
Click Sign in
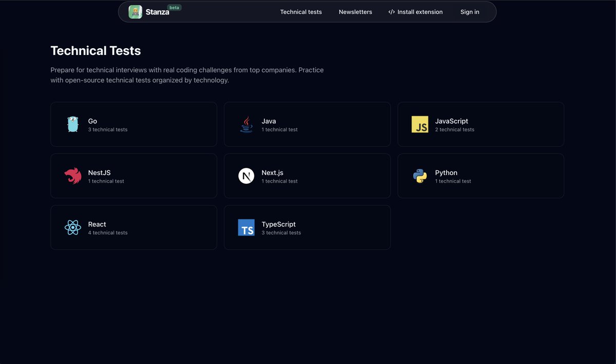[x=470, y=12]
